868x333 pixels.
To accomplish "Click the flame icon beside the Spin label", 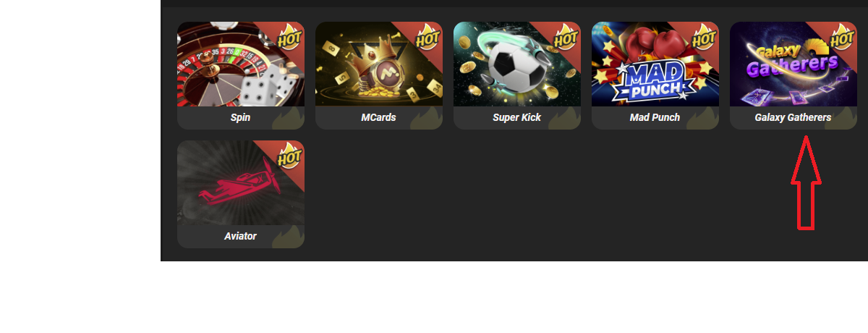I will [x=288, y=117].
